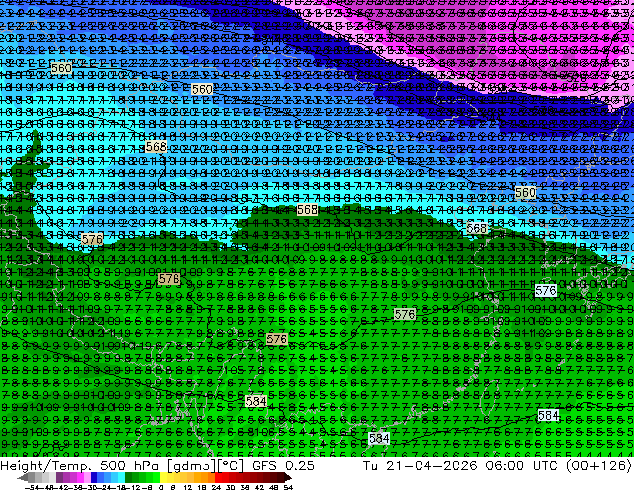Click the dark maroon right arrow of color scale
The height and width of the screenshot is (490, 634).
(x=287, y=477)
